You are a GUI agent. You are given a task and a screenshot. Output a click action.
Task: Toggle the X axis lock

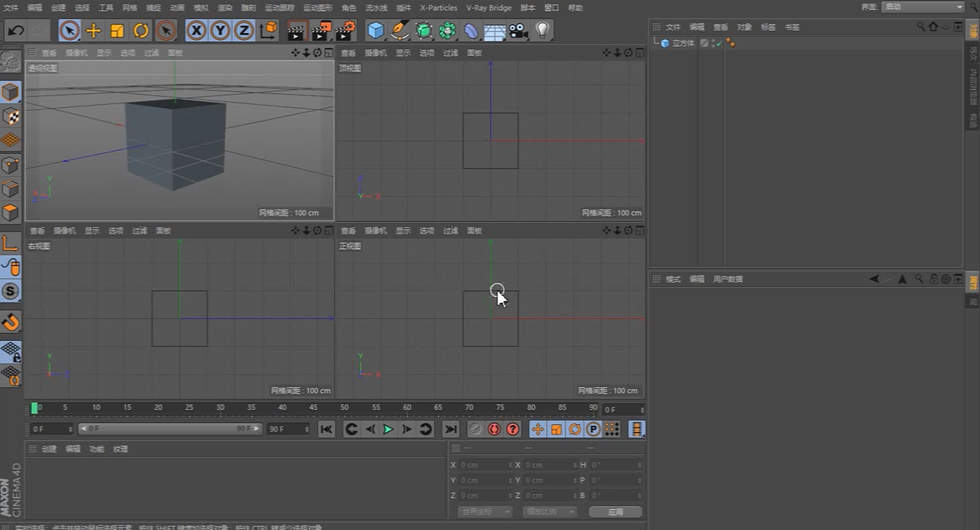197,31
